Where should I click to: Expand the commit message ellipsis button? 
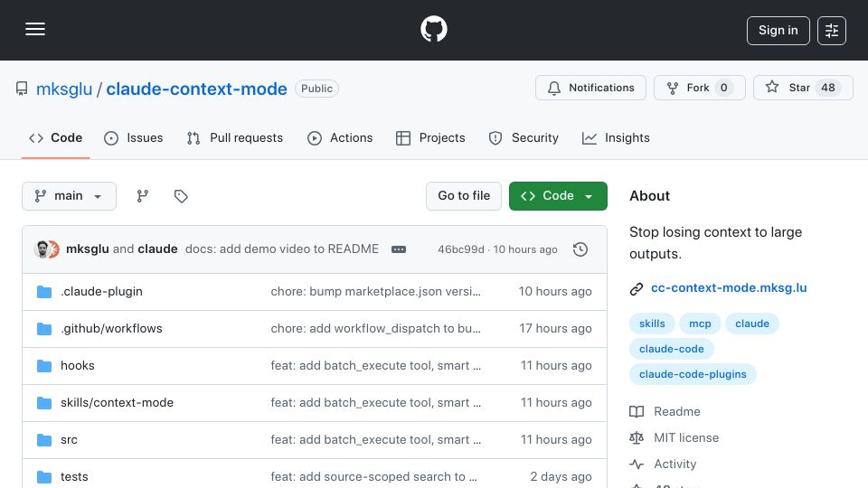pyautogui.click(x=399, y=249)
